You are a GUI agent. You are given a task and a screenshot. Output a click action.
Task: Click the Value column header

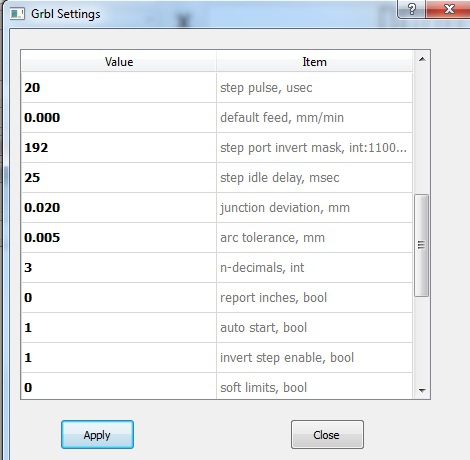(x=119, y=62)
